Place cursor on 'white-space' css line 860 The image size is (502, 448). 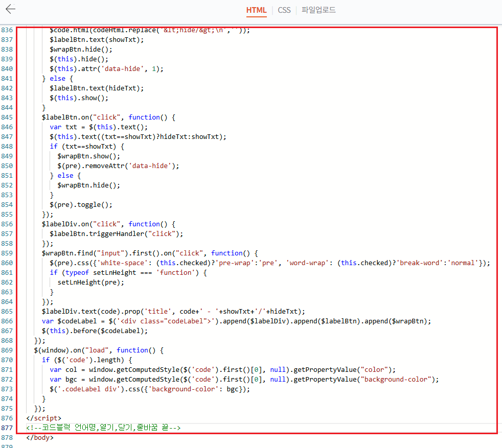(270, 263)
